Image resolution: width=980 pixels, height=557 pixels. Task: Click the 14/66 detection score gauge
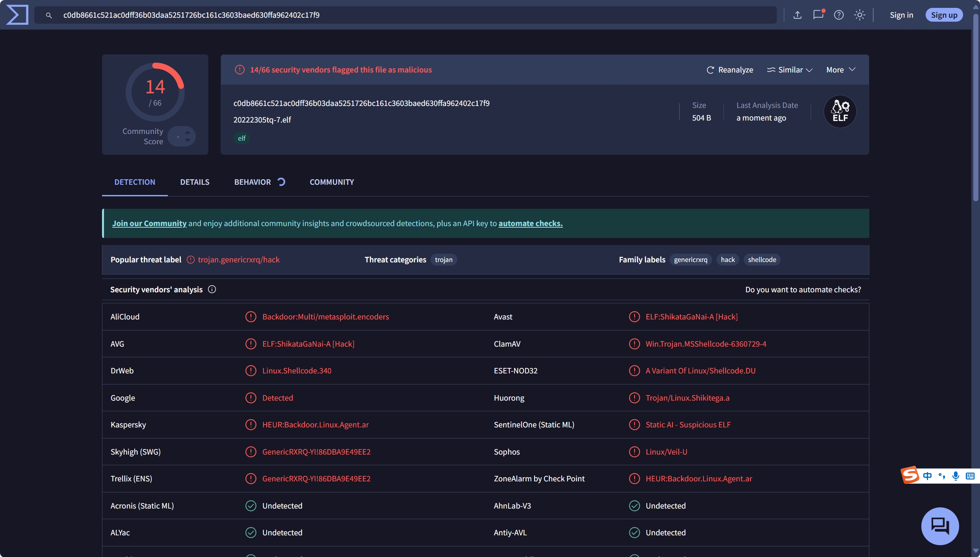pos(155,92)
